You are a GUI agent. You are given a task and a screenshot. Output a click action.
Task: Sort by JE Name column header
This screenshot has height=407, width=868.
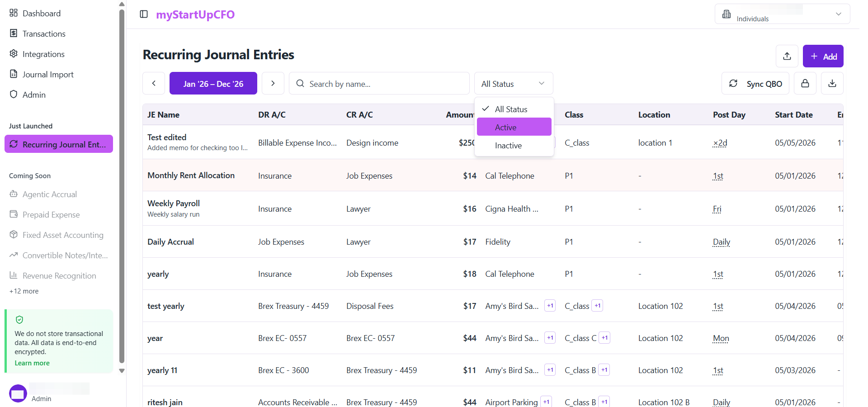pyautogui.click(x=163, y=114)
